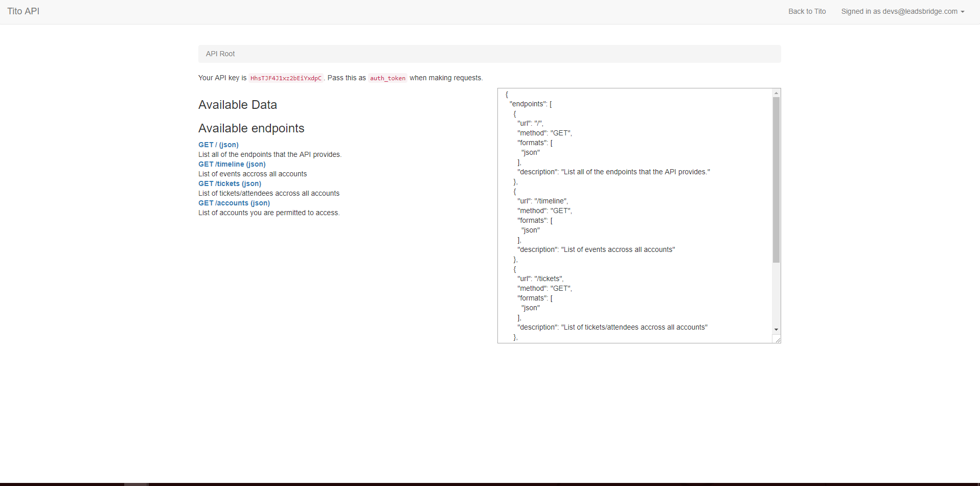Image resolution: width=980 pixels, height=486 pixels.
Task: Click the auth_token code text
Action: 388,78
